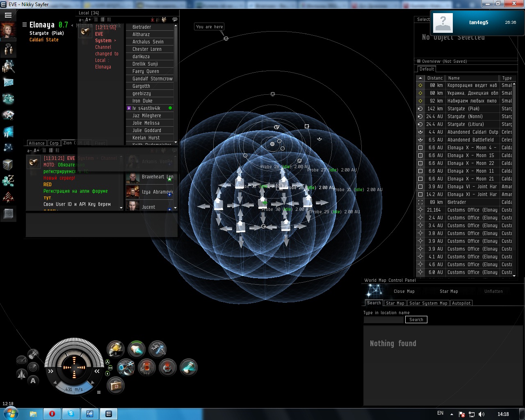The width and height of the screenshot is (525, 420).
Task: Open the HUD options menu icon
Action: coord(99,392)
